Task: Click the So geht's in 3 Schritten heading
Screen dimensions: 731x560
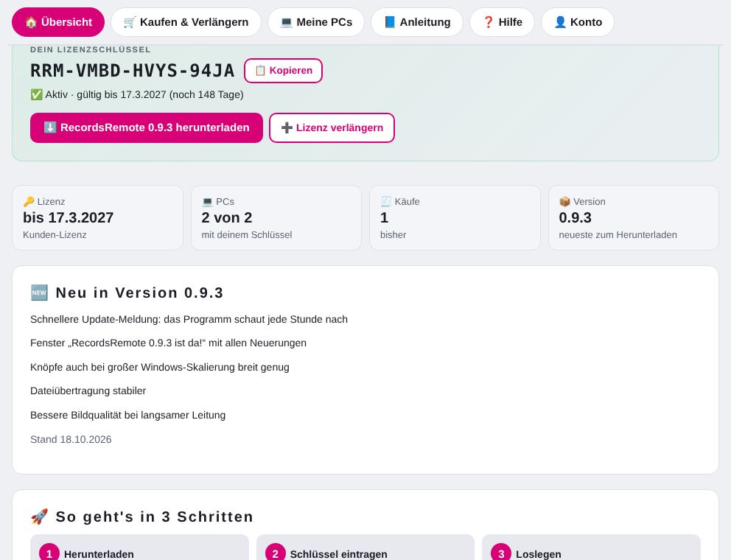Action: (x=154, y=517)
